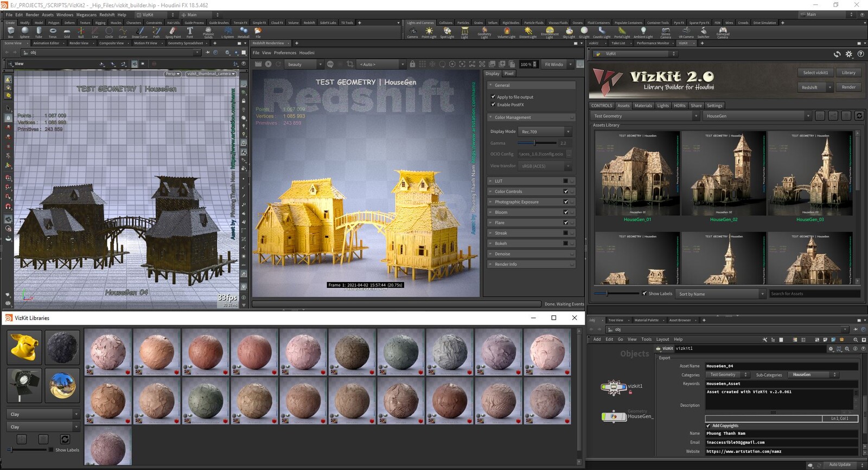Select dark material sphere category in VizKit Libraries
The width and height of the screenshot is (868, 470).
[62, 347]
